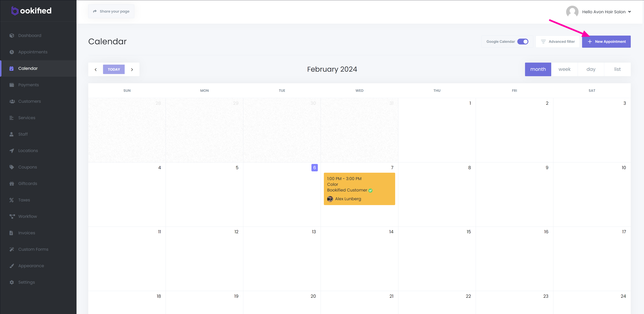Click the Appearance brush icon
Viewport: 644px width, 314px height.
12,266
